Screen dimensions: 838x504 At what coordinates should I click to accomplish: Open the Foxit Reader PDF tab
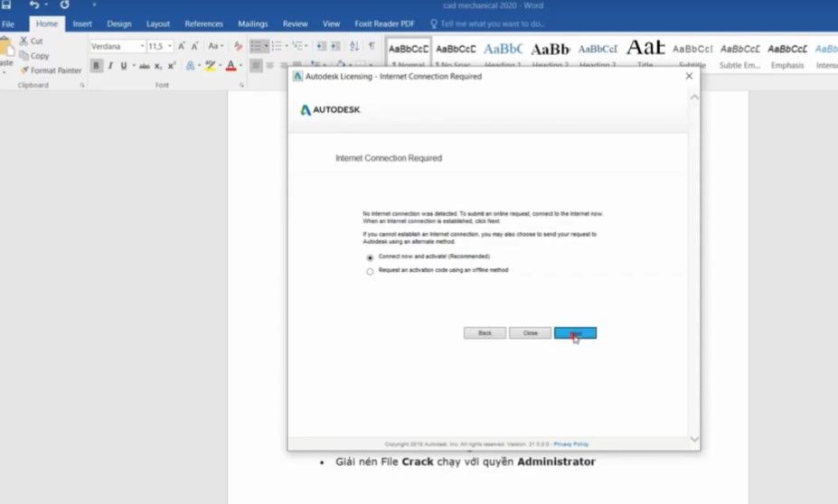click(x=384, y=24)
